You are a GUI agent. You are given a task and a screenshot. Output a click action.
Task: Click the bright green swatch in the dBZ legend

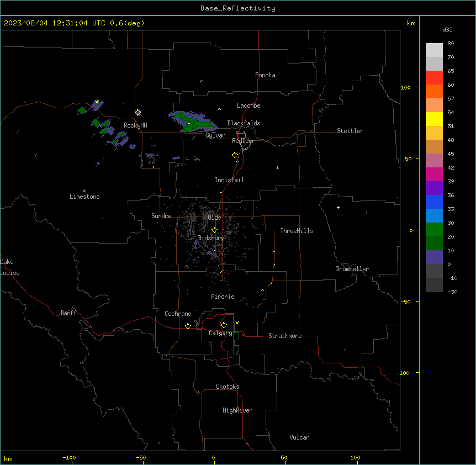click(x=434, y=230)
